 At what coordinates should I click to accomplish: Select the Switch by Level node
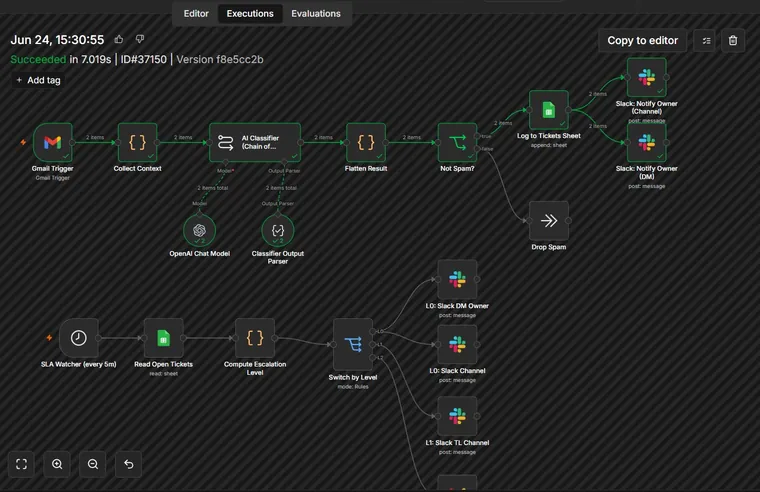pyautogui.click(x=353, y=345)
